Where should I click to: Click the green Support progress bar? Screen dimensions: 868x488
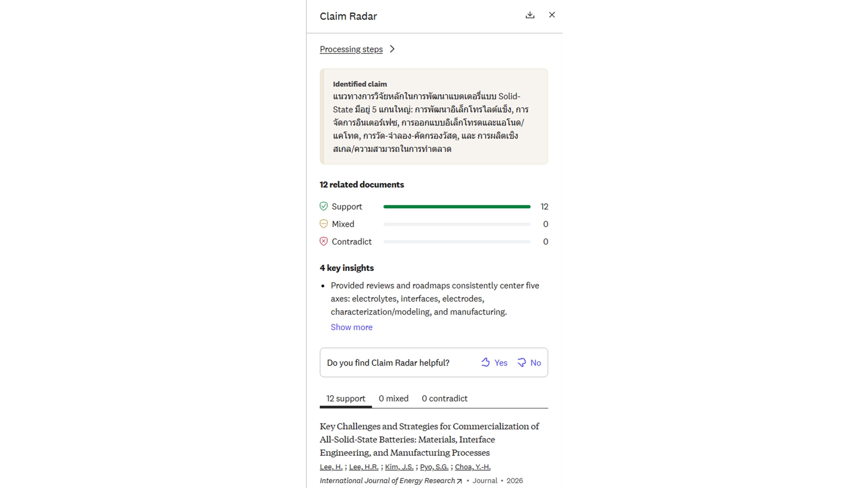coord(457,206)
